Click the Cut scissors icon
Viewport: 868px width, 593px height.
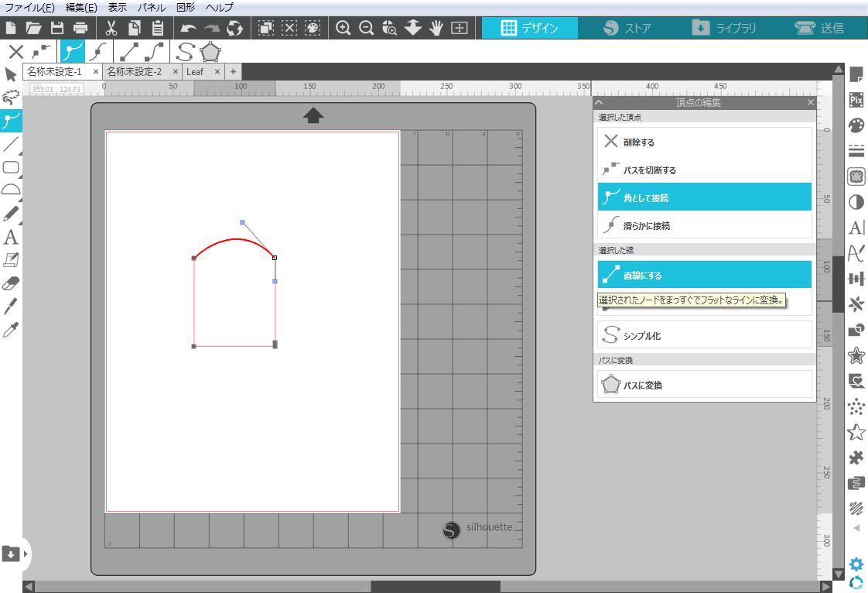click(111, 29)
